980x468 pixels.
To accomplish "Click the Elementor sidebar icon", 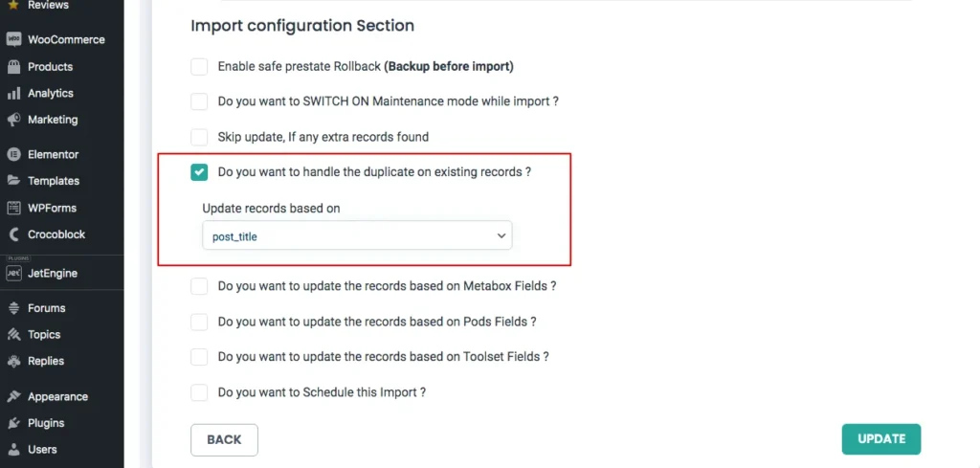I will 13,154.
